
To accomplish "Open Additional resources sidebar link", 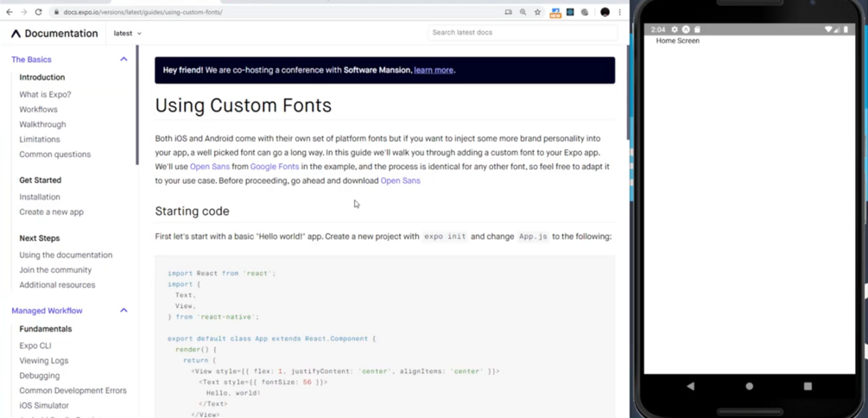I will (x=57, y=285).
